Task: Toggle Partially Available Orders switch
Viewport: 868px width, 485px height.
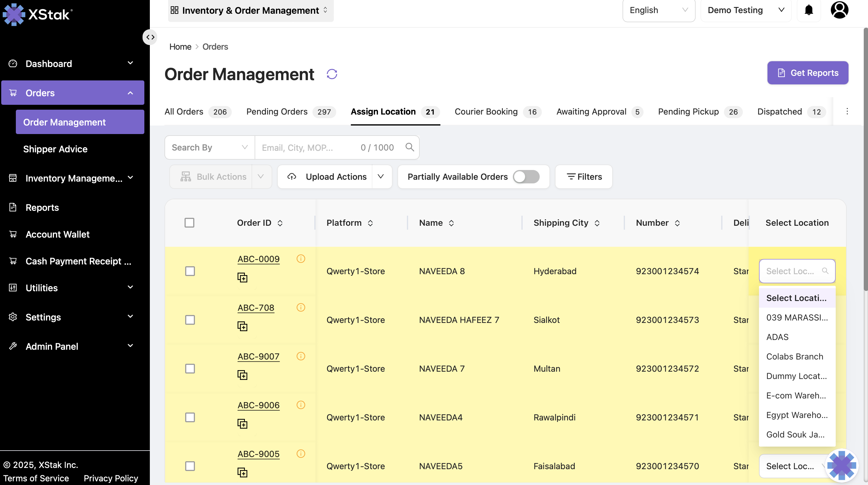Action: point(526,177)
